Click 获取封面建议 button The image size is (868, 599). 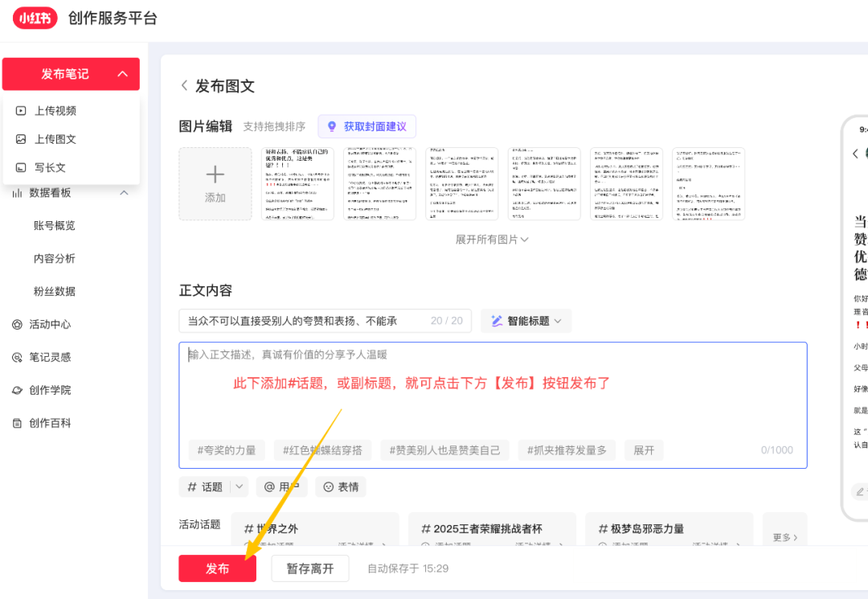[367, 126]
